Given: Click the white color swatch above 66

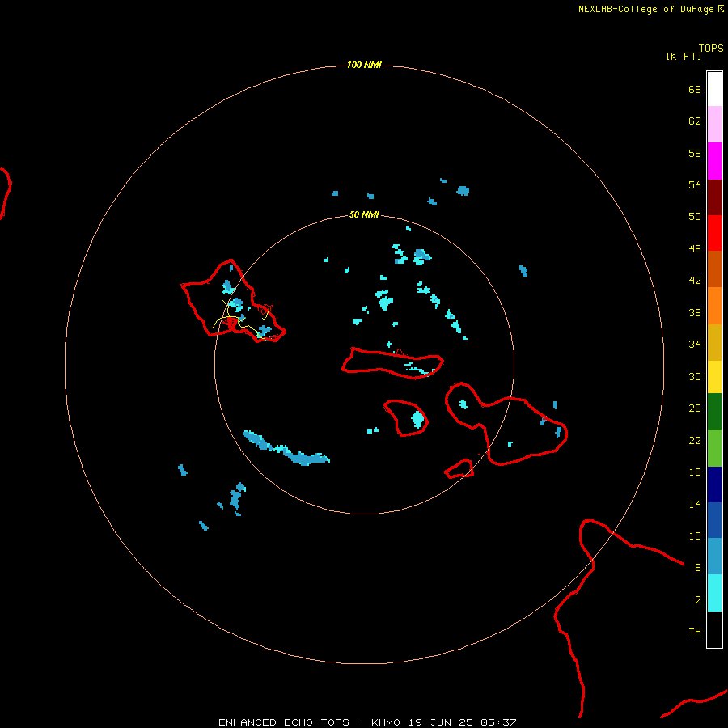Looking at the screenshot, I should pos(714,89).
